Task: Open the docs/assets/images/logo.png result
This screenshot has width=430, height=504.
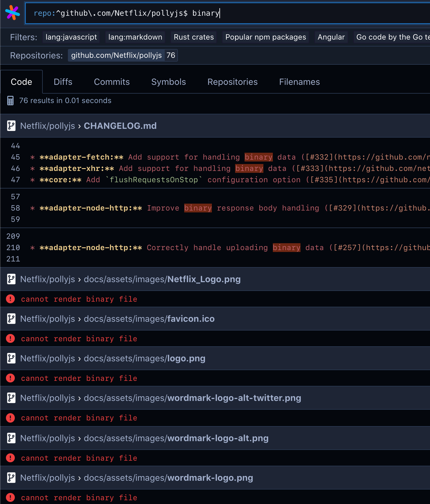Action: point(145,358)
